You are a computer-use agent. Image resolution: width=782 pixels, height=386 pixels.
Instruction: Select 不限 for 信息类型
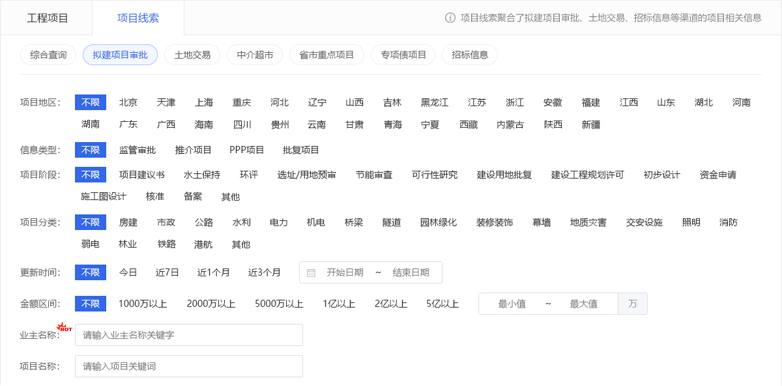coord(91,150)
